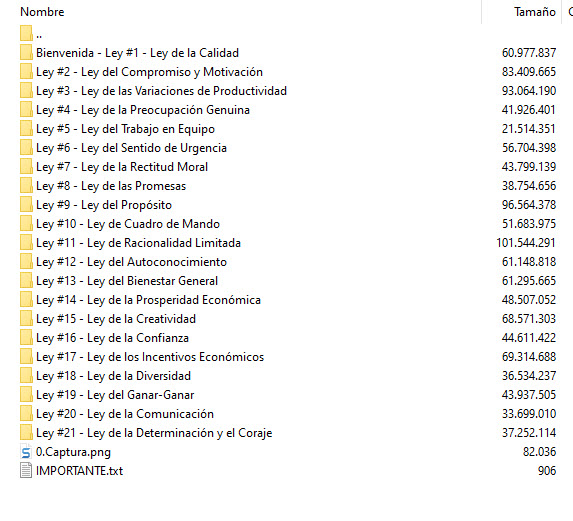This screenshot has width=573, height=521.
Task: Select Ley #14 - Ley de la Prosperidad Económica
Action: click(148, 300)
